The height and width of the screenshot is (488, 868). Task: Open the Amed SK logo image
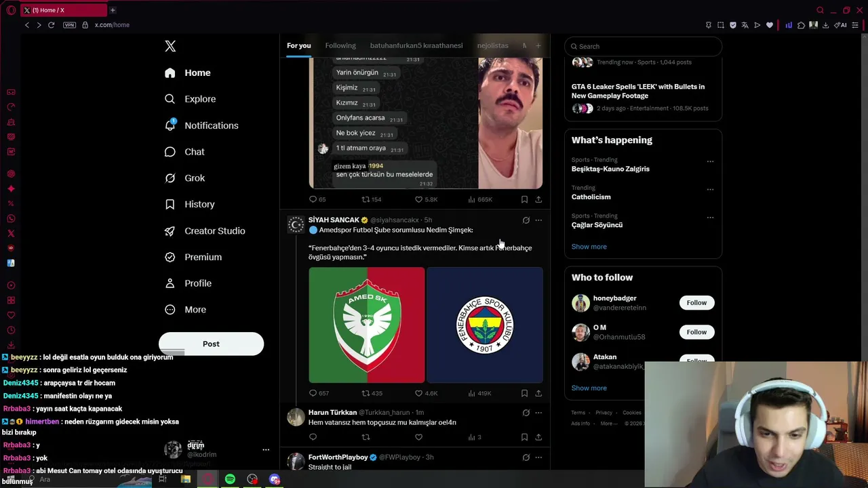(x=367, y=325)
